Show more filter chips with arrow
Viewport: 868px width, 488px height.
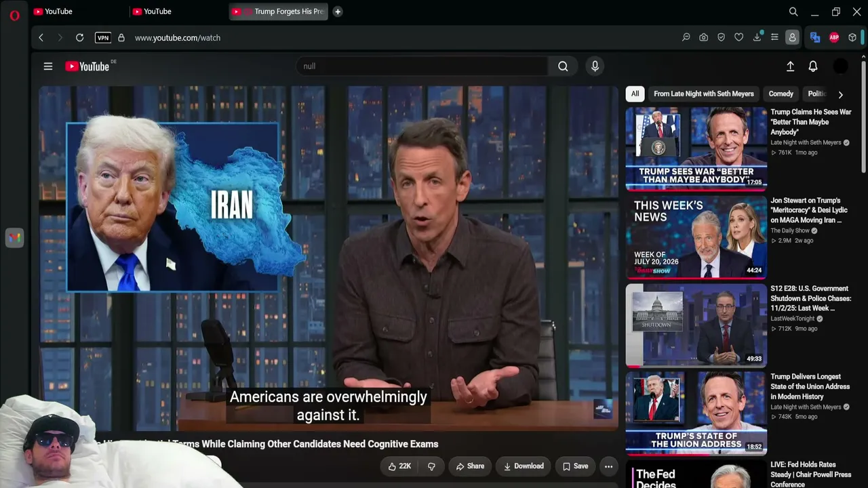tap(841, 95)
